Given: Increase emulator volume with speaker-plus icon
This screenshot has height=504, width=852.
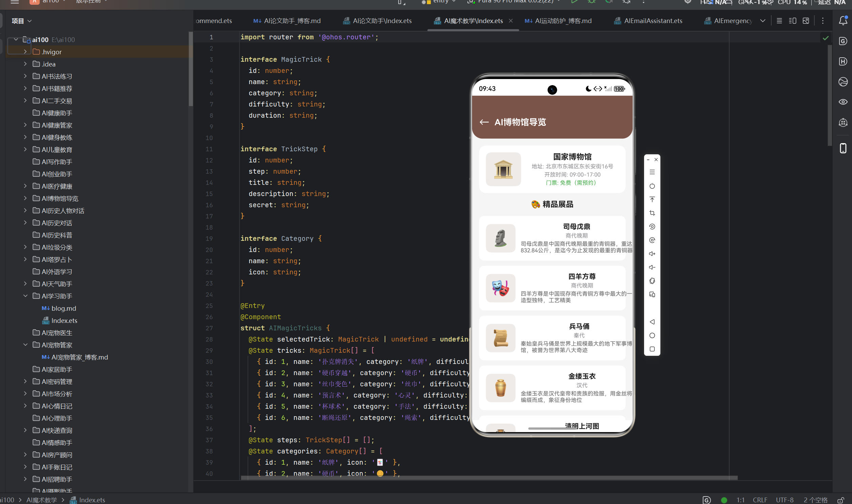Looking at the screenshot, I should coord(652,254).
